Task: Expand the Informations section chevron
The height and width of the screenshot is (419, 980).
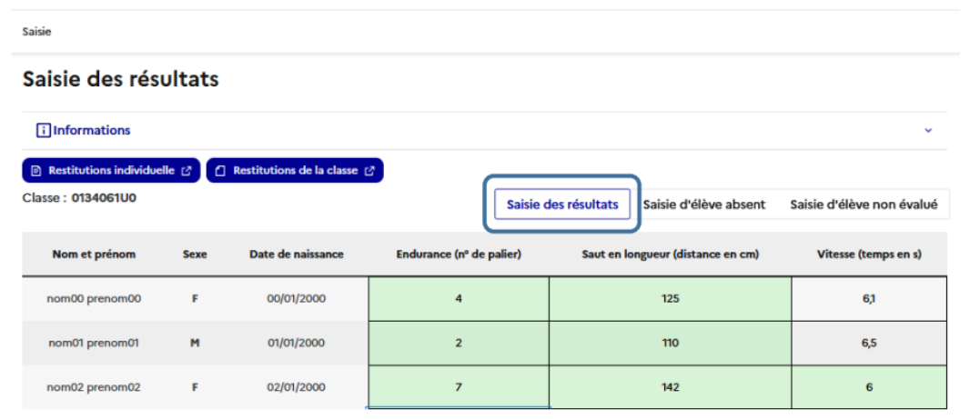Action: click(x=928, y=131)
